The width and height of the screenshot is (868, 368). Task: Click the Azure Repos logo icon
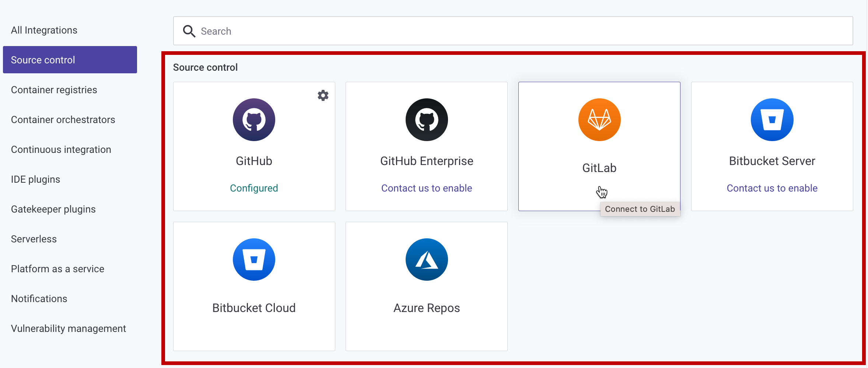(x=427, y=260)
